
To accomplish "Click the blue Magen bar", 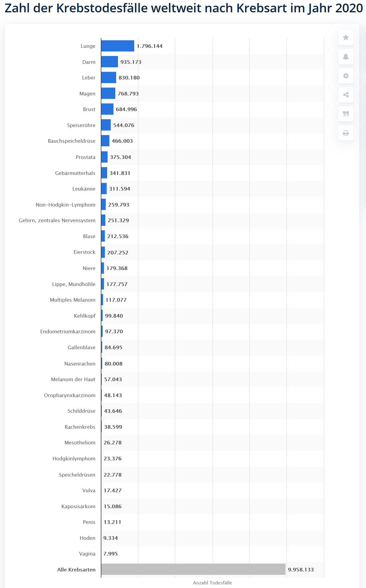I will pos(108,93).
